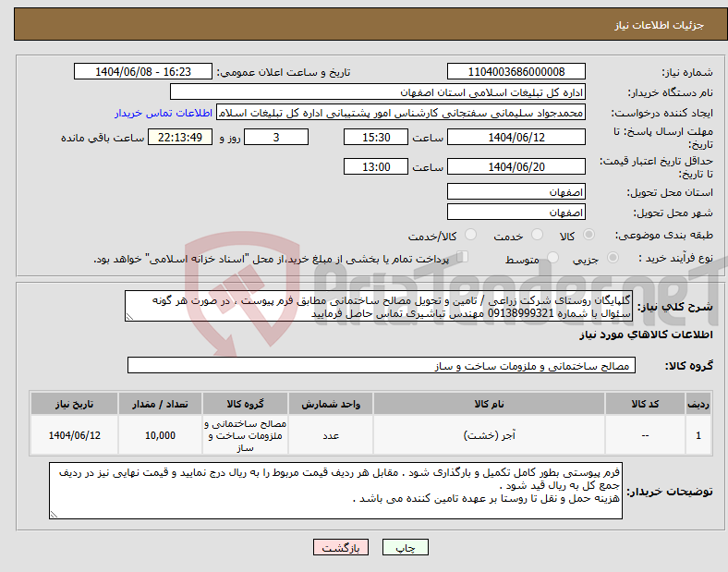Click the آجر (خشت) item name cell
This screenshot has width=728, height=572.
pos(489,435)
